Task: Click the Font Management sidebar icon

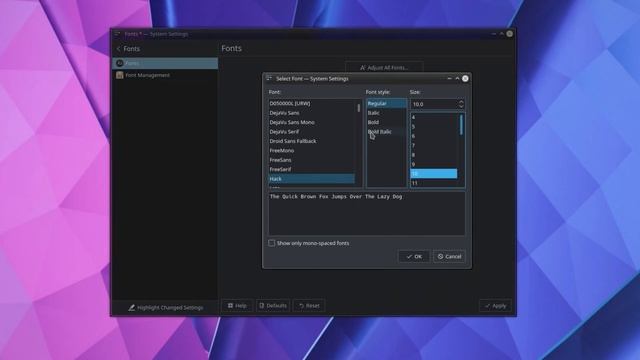Action: [x=120, y=75]
